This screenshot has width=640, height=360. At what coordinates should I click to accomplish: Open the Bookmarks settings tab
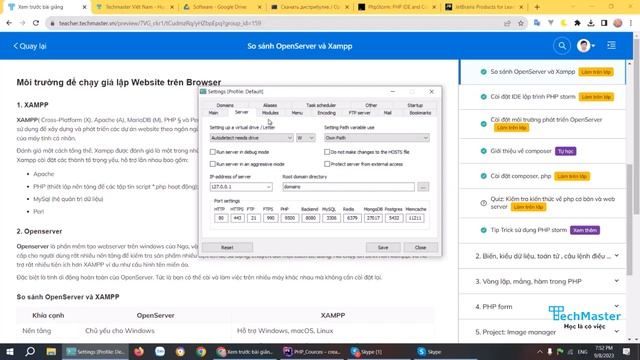pos(420,113)
